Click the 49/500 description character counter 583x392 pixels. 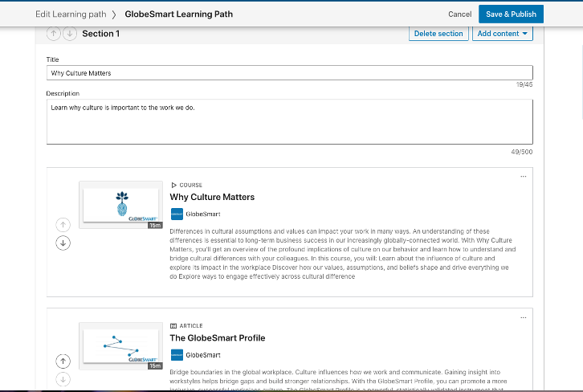(x=522, y=152)
